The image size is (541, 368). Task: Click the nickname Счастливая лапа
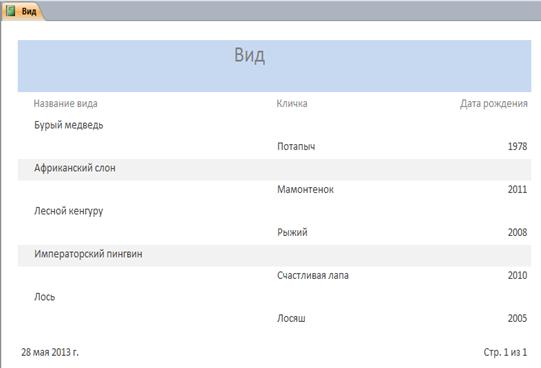point(313,275)
